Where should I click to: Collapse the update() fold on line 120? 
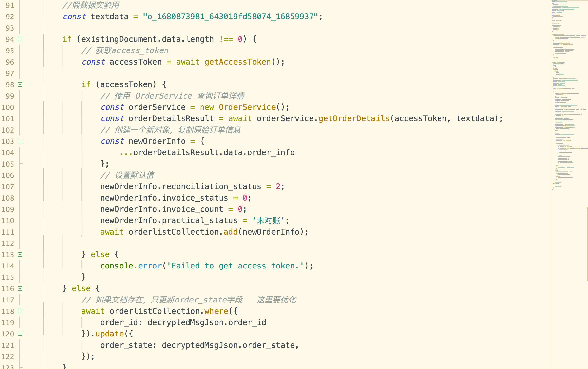click(20, 334)
